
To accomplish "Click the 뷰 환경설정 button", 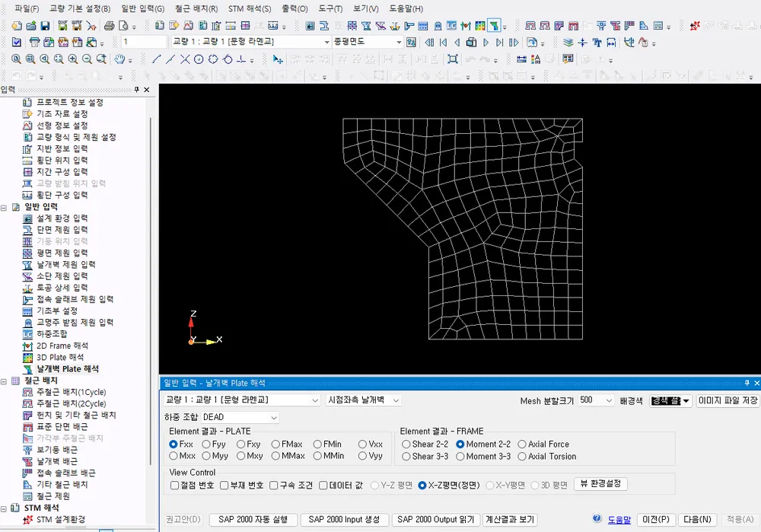I will pos(601,484).
